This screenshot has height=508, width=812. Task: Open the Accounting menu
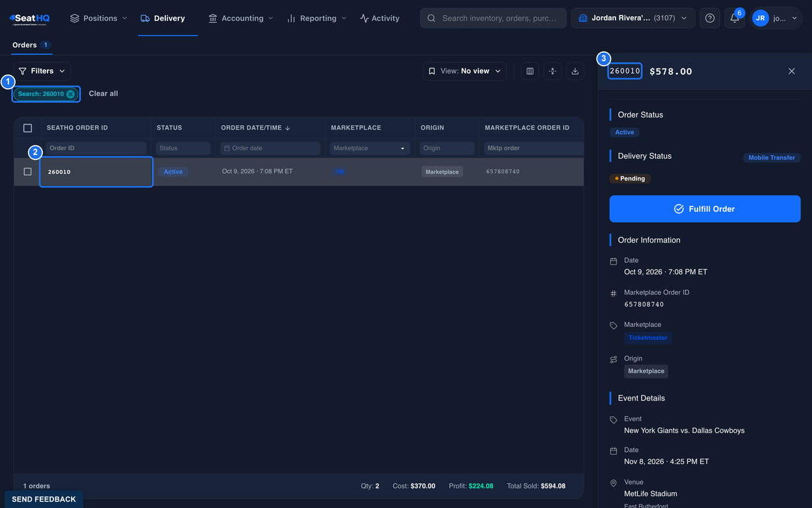point(241,18)
